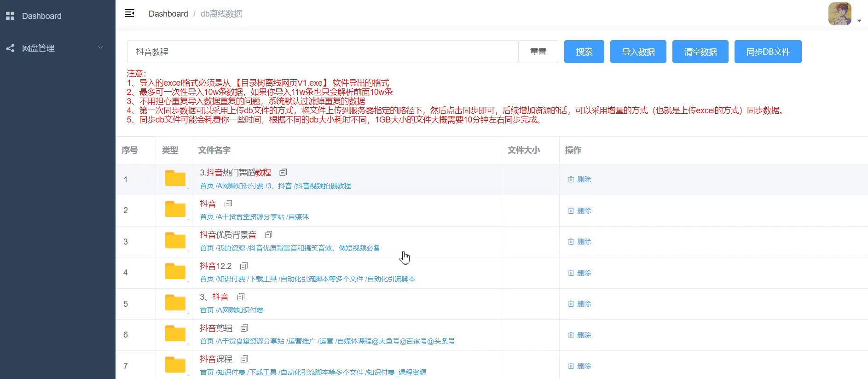Click the file name 抖音剪辑
This screenshot has width=868, height=379.
click(x=216, y=328)
